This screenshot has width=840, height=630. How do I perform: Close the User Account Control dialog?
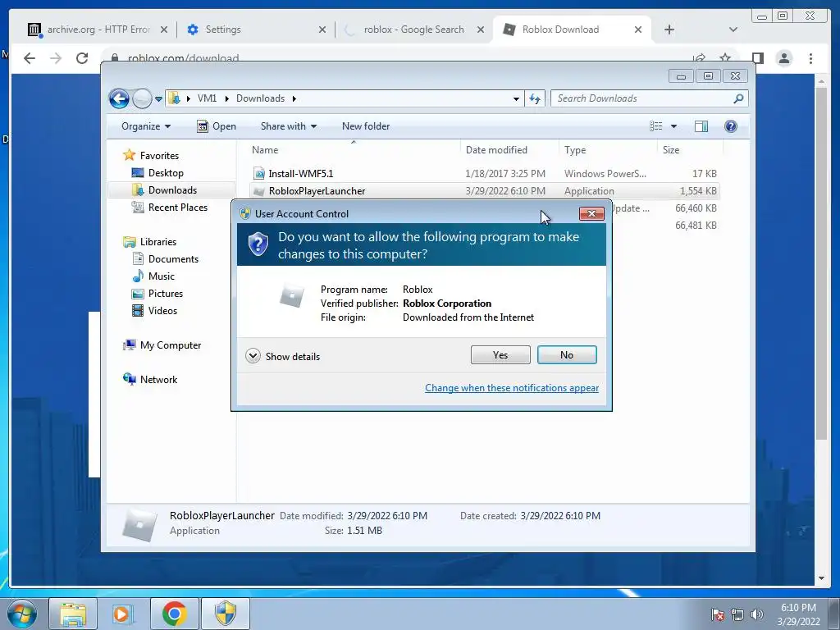(x=591, y=214)
